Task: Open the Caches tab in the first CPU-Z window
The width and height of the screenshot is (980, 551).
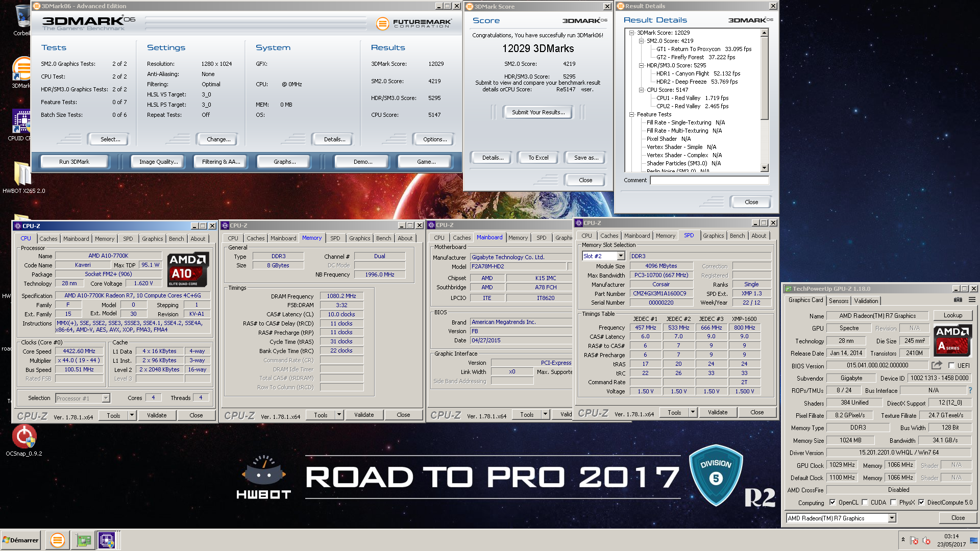Action: tap(48, 239)
